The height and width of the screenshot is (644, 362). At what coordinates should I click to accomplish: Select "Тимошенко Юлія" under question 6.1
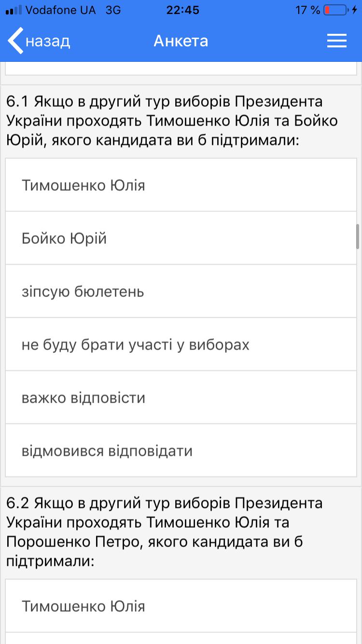click(181, 185)
